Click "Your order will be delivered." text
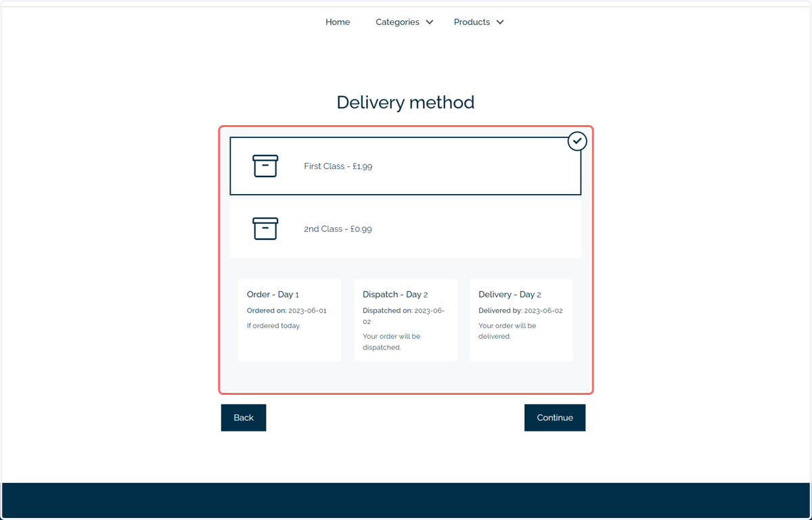 (507, 331)
